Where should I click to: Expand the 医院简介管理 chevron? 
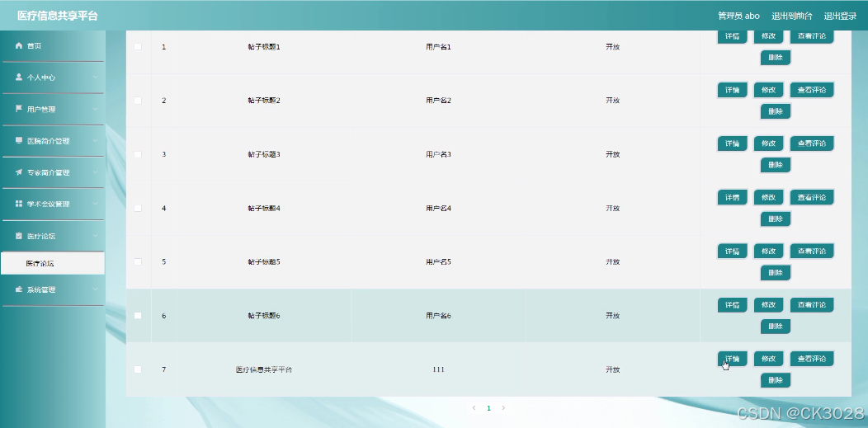(95, 140)
